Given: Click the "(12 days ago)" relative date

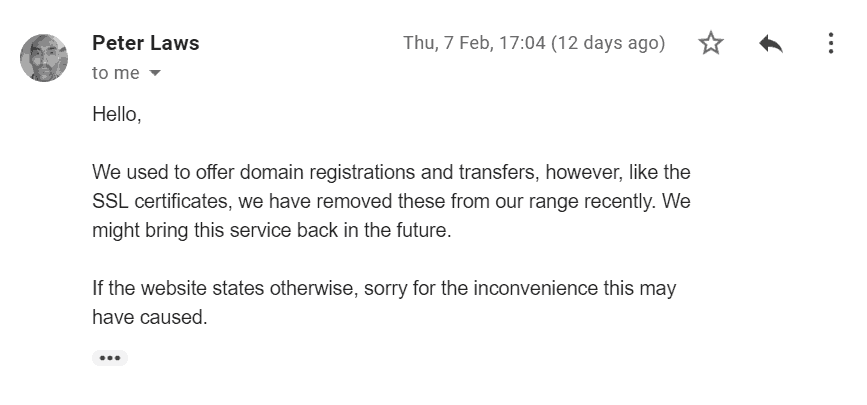Looking at the screenshot, I should tap(608, 43).
